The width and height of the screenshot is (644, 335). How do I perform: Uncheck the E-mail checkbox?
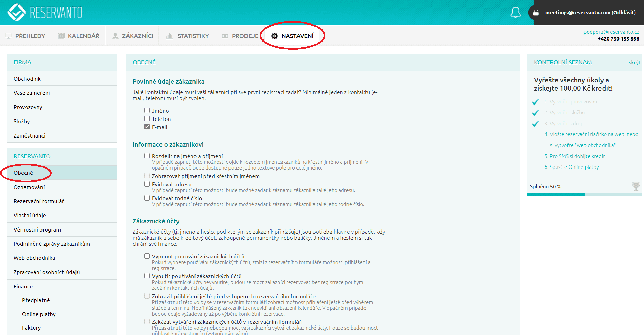147,127
